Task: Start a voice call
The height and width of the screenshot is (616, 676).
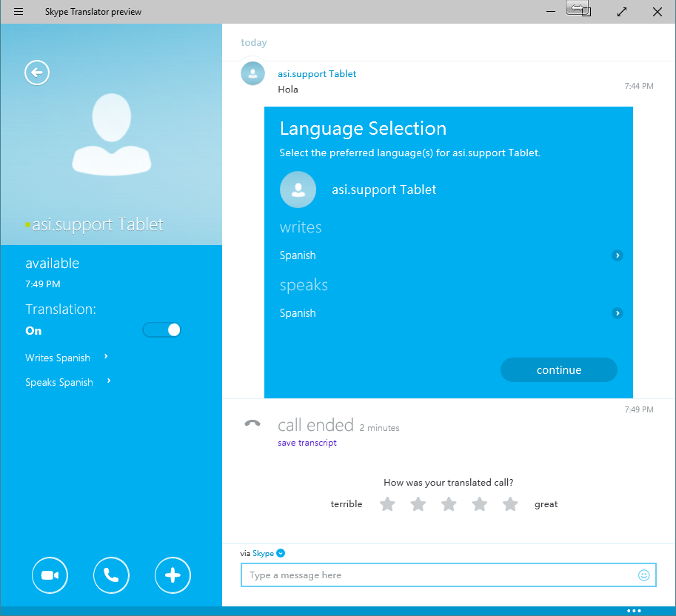Action: pos(111,575)
